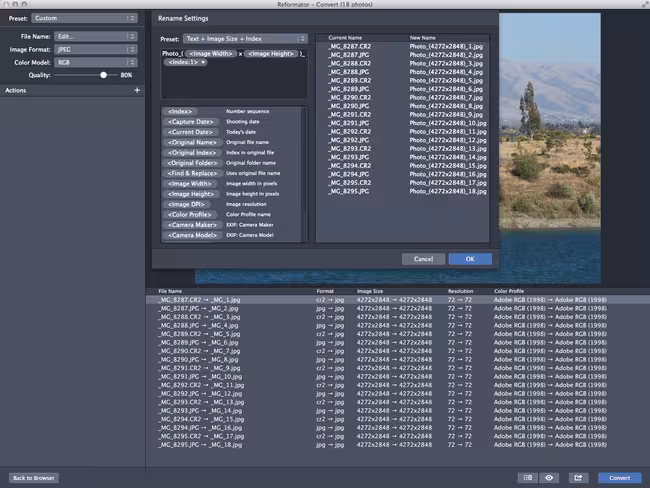Viewport: 650px width, 488px height.
Task: Select row _MG_8291.CR2 → _MG_9.jpg
Action: click(x=398, y=368)
